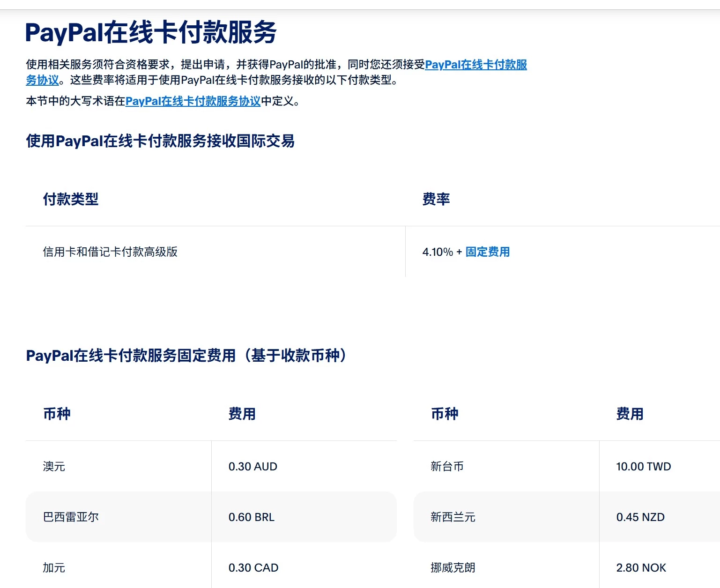Click the 费率 column header
This screenshot has width=720, height=588.
[x=436, y=200]
